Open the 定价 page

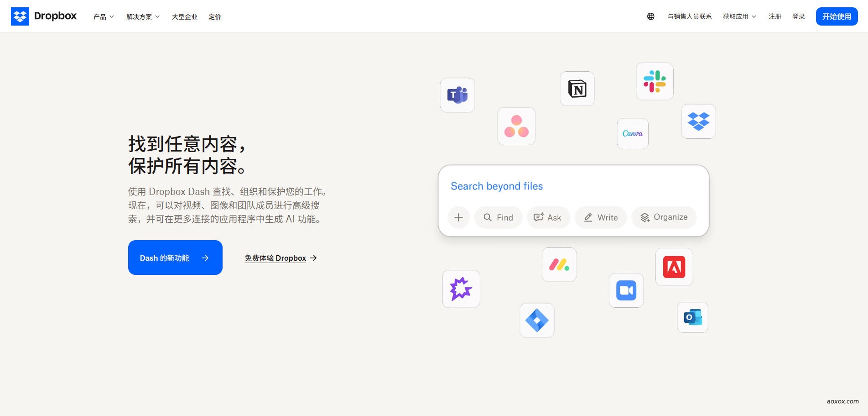(215, 16)
